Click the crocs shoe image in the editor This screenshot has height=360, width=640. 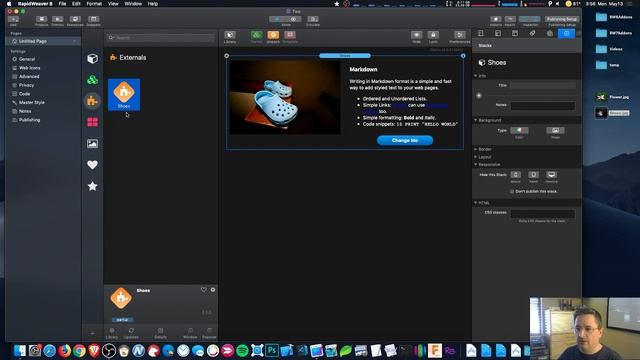(x=285, y=98)
